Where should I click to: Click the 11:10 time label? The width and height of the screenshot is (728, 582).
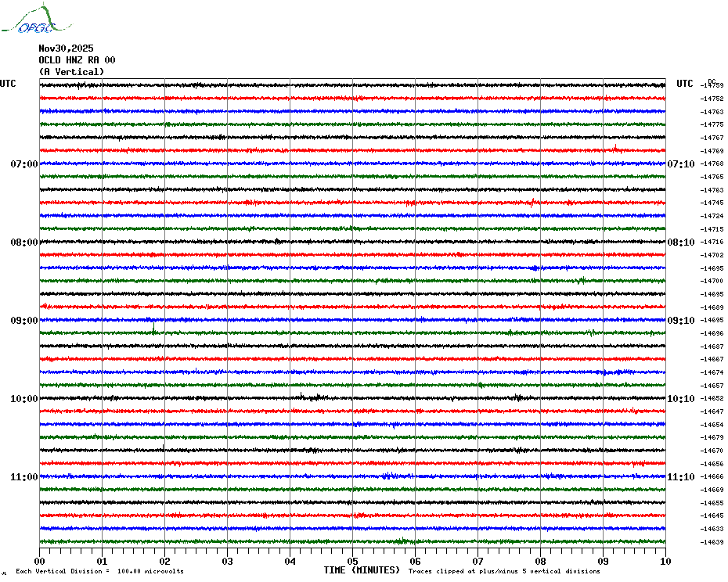point(681,476)
